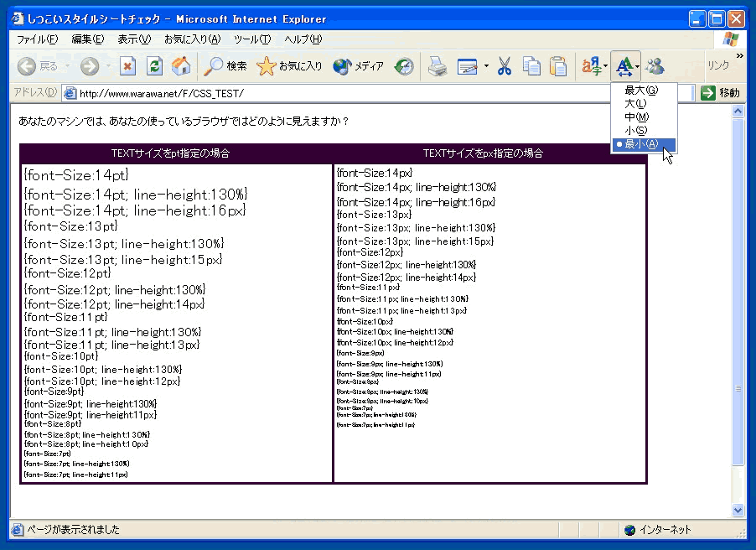
Task: Click the IE page icon in status bar
Action: (18, 530)
